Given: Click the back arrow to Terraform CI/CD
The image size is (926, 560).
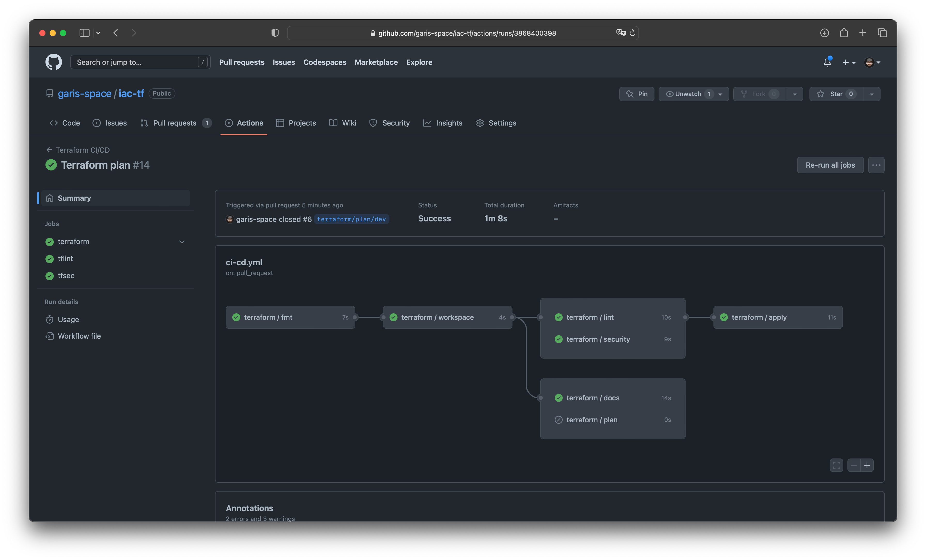Looking at the screenshot, I should tap(49, 150).
